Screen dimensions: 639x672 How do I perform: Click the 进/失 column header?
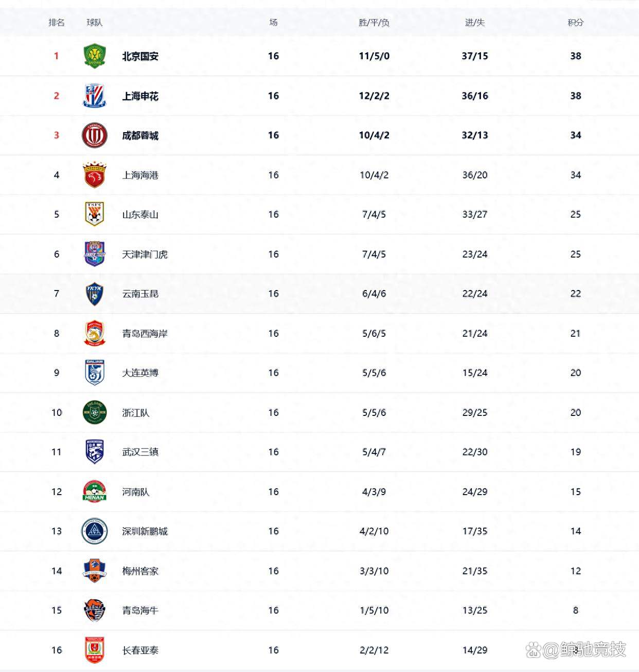coord(475,23)
